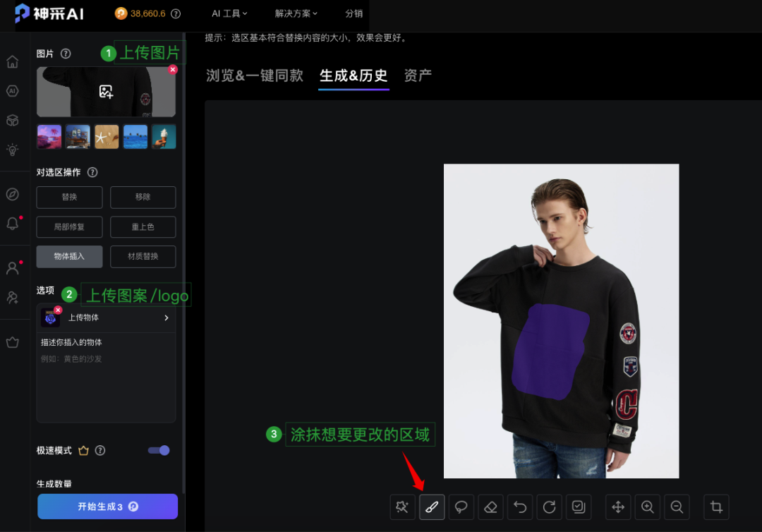This screenshot has width=762, height=532.
Task: Expand the 解决方案 dropdown
Action: pos(296,13)
